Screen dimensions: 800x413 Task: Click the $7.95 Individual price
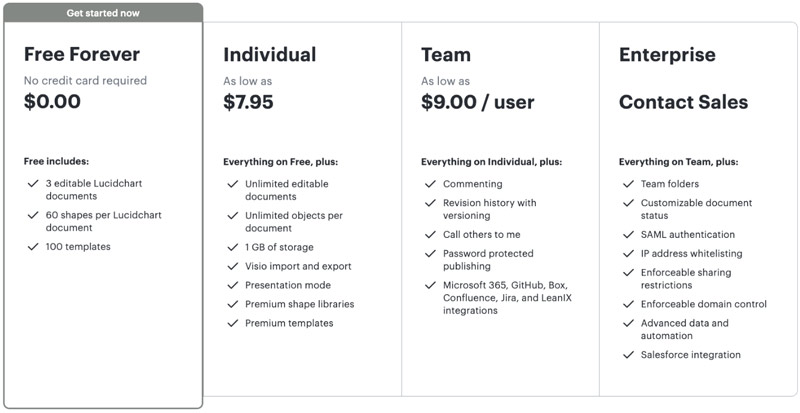pos(248,102)
